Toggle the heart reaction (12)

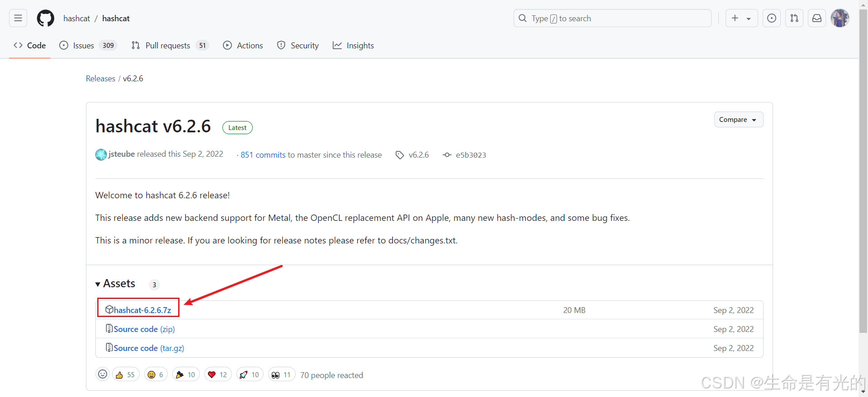pyautogui.click(x=218, y=374)
